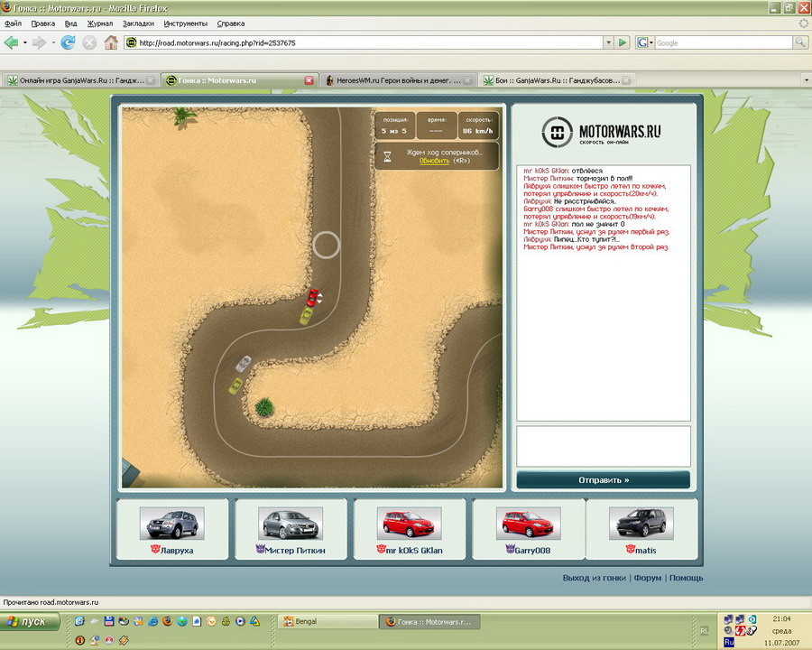
Task: Switch to the HeroesWM.ru tab
Action: [x=398, y=80]
